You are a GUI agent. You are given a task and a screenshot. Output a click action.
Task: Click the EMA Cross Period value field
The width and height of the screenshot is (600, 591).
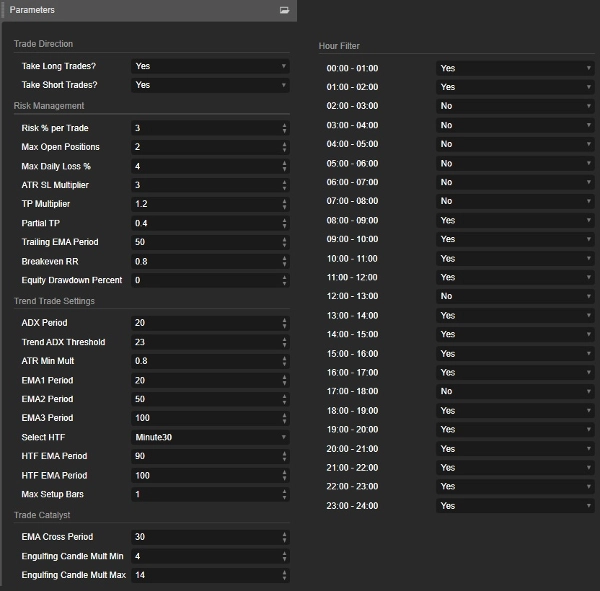210,537
